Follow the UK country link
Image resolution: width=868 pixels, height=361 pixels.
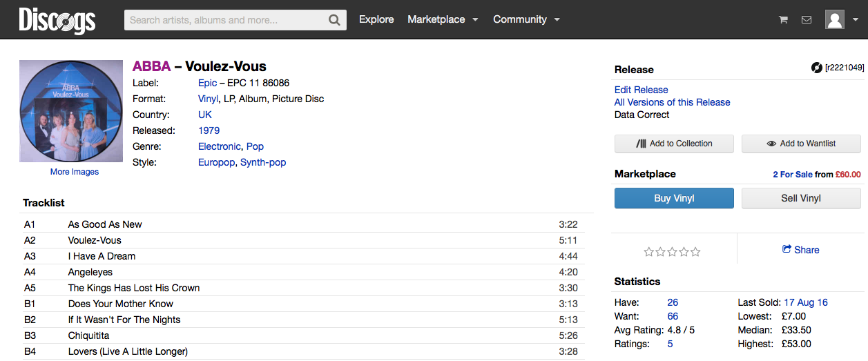point(205,115)
